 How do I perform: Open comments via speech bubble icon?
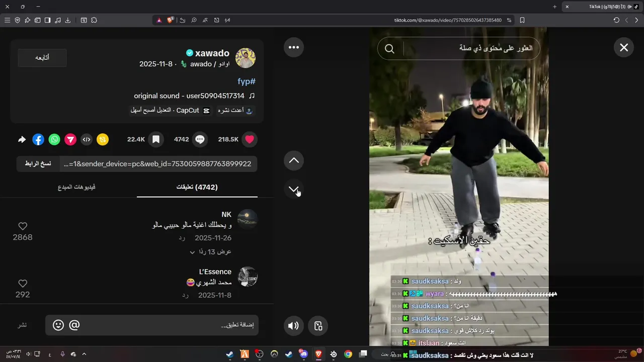click(x=200, y=139)
